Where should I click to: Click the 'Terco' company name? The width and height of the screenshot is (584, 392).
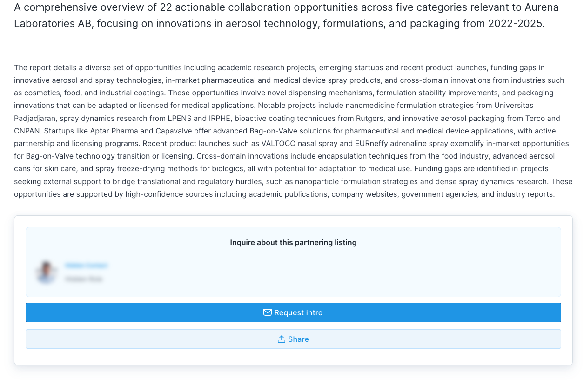coord(533,118)
